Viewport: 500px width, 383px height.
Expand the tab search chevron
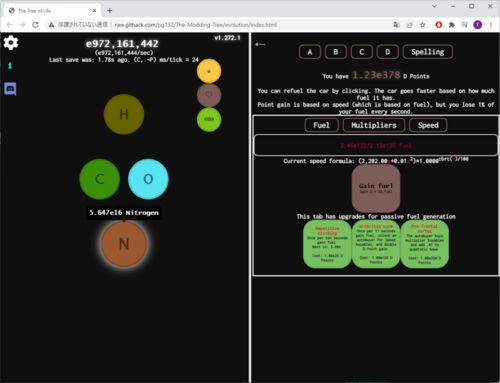click(x=434, y=6)
